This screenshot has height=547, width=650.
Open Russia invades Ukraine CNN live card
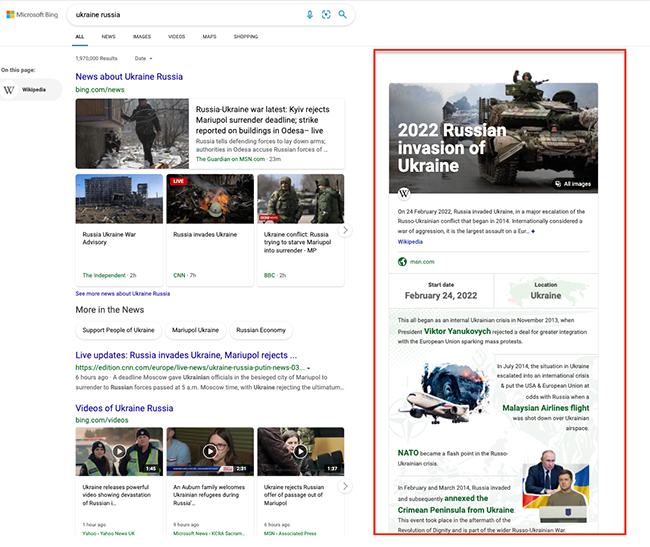[210, 230]
